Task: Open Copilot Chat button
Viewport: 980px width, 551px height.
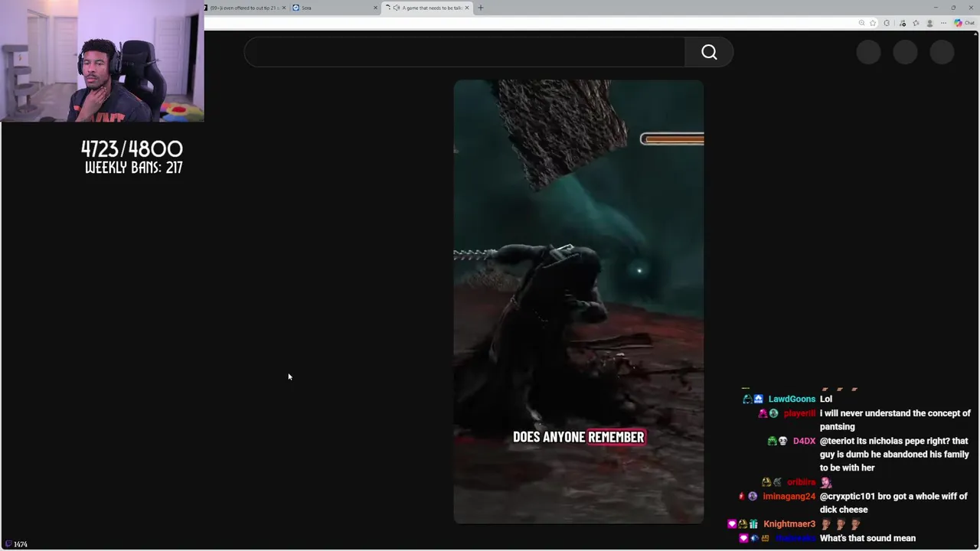Action: (x=964, y=23)
